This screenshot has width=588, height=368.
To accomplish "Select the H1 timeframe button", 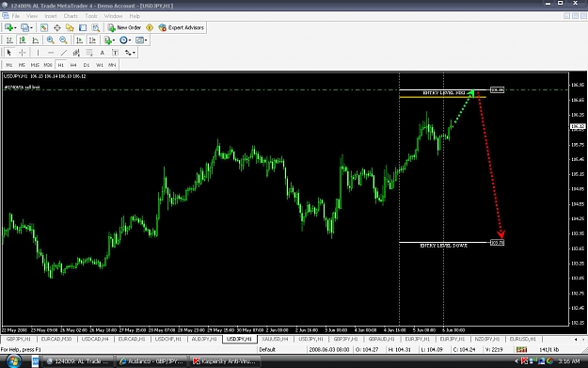I will [61, 65].
